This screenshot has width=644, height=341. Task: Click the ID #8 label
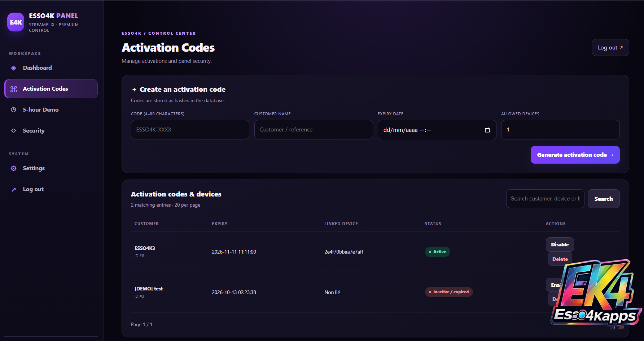click(139, 256)
